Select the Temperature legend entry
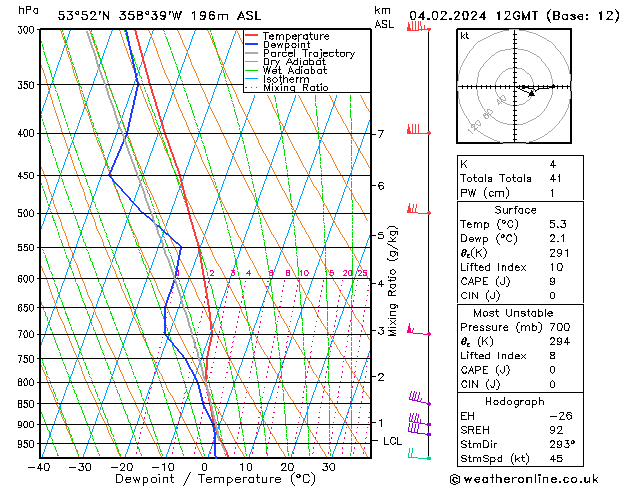The height and width of the screenshot is (486, 629). pos(296,36)
